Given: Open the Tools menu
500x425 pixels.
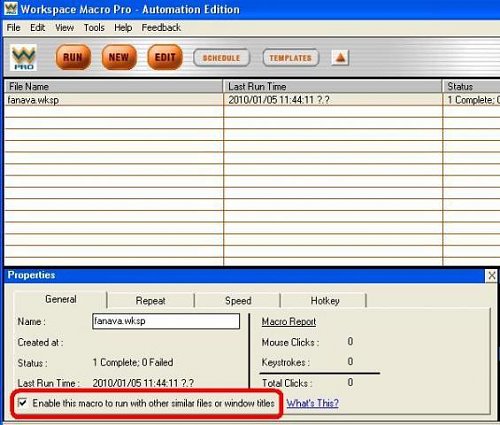Looking at the screenshot, I should tap(94, 28).
